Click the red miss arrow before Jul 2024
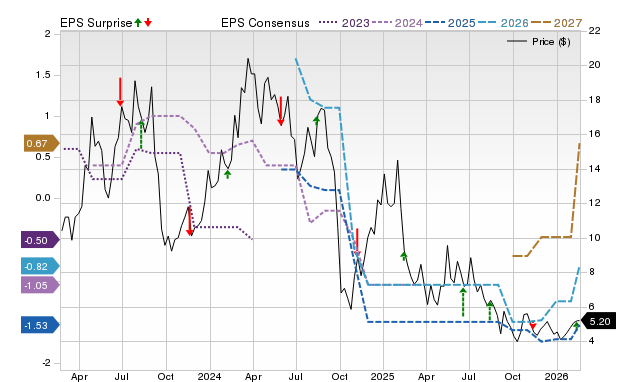Screen dimensions: 640x382 (280, 111)
